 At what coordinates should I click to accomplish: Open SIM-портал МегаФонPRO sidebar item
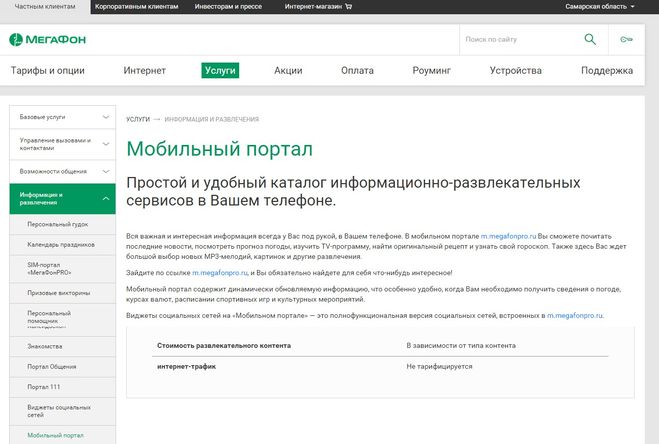(x=62, y=269)
